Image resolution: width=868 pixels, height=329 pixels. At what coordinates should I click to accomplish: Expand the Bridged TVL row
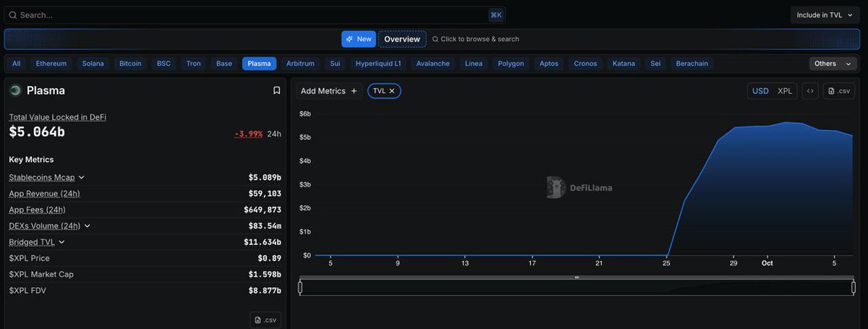[61, 242]
